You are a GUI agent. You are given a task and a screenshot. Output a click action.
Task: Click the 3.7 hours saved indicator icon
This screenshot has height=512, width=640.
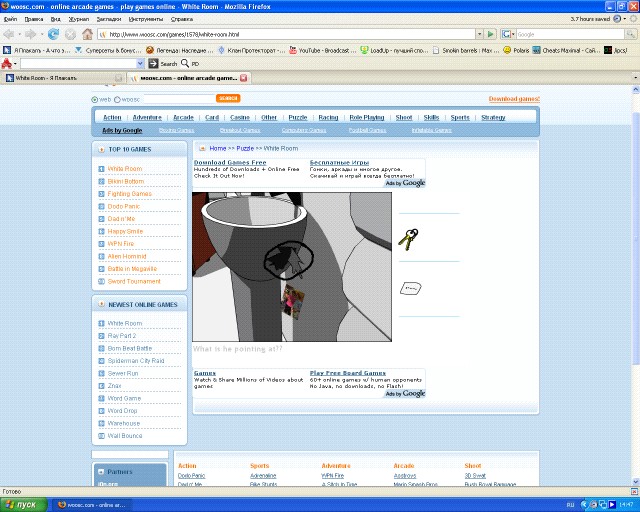(617, 19)
